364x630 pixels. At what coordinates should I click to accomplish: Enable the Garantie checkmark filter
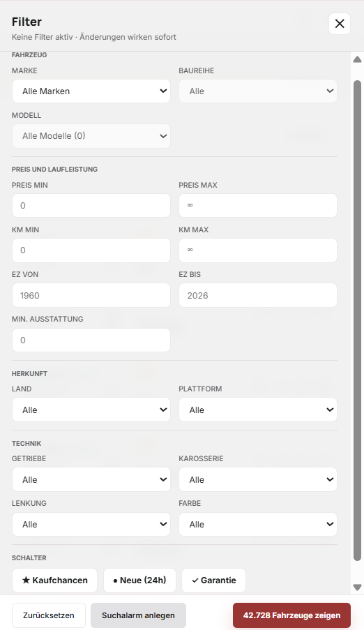pos(214,580)
